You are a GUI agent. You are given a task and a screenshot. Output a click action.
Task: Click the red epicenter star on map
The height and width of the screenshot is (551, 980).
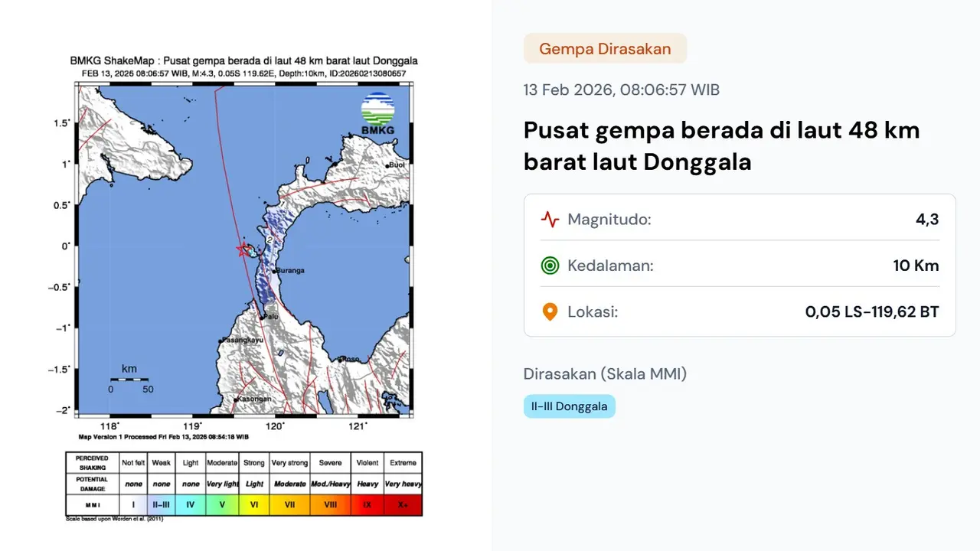pyautogui.click(x=244, y=249)
